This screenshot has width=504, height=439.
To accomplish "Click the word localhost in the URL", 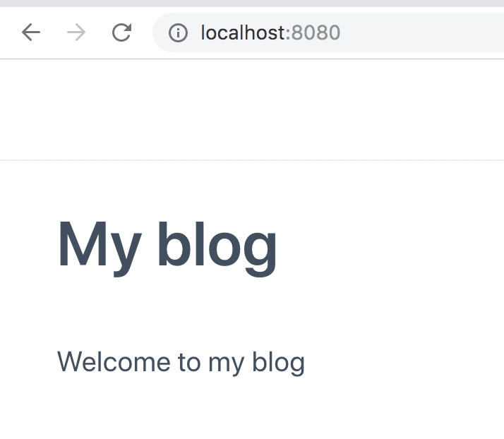I will (243, 32).
